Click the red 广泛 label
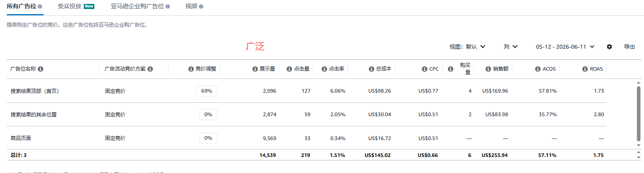The width and height of the screenshot is (644, 173). (x=255, y=47)
